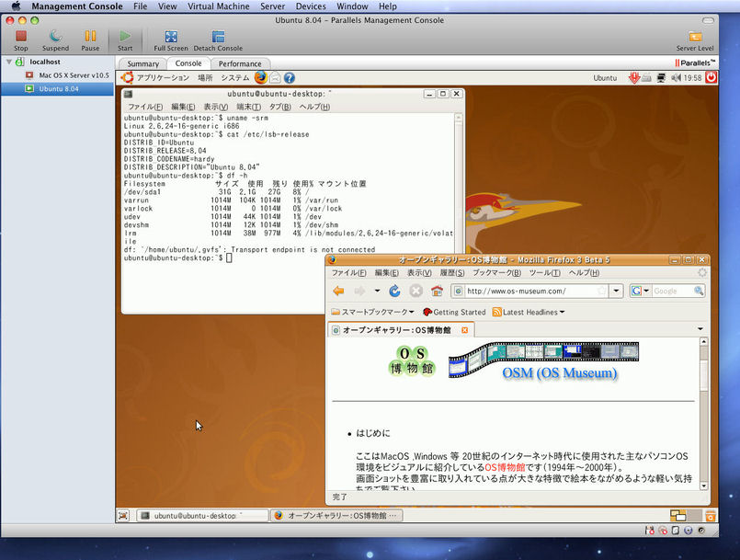Image resolution: width=740 pixels, height=560 pixels.
Task: Click the show desktop button in bottom panel
Action: point(123,516)
